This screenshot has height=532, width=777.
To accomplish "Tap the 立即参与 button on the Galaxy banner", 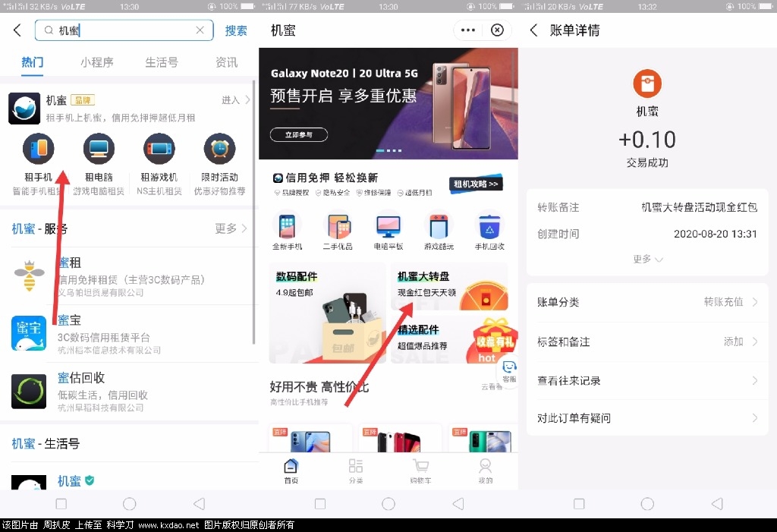I will pos(299,134).
